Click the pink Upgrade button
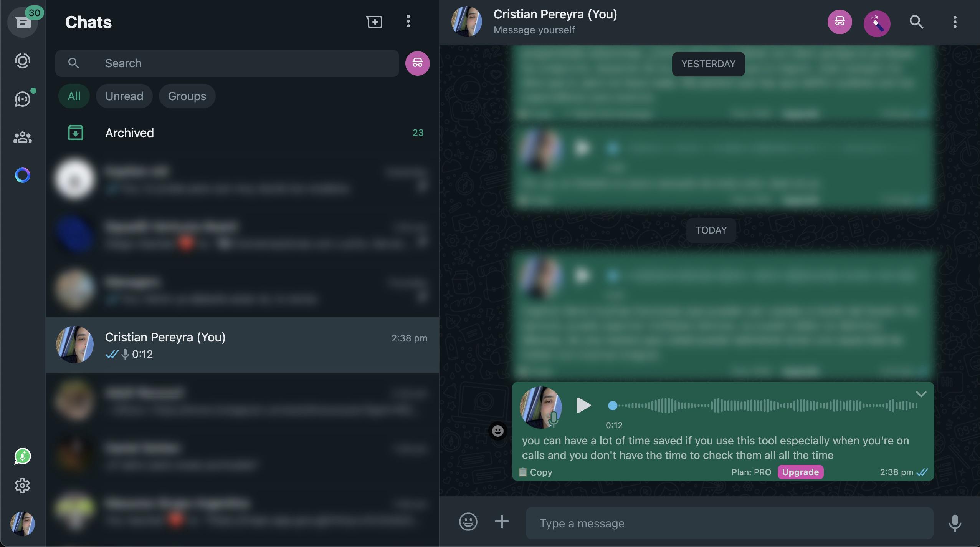Viewport: 980px width, 547px height. pos(800,472)
